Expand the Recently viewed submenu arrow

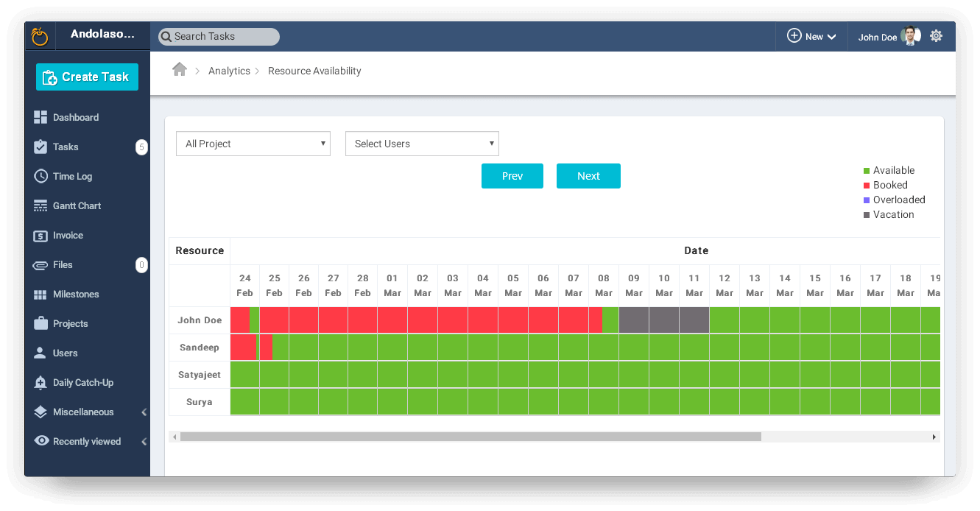[144, 442]
